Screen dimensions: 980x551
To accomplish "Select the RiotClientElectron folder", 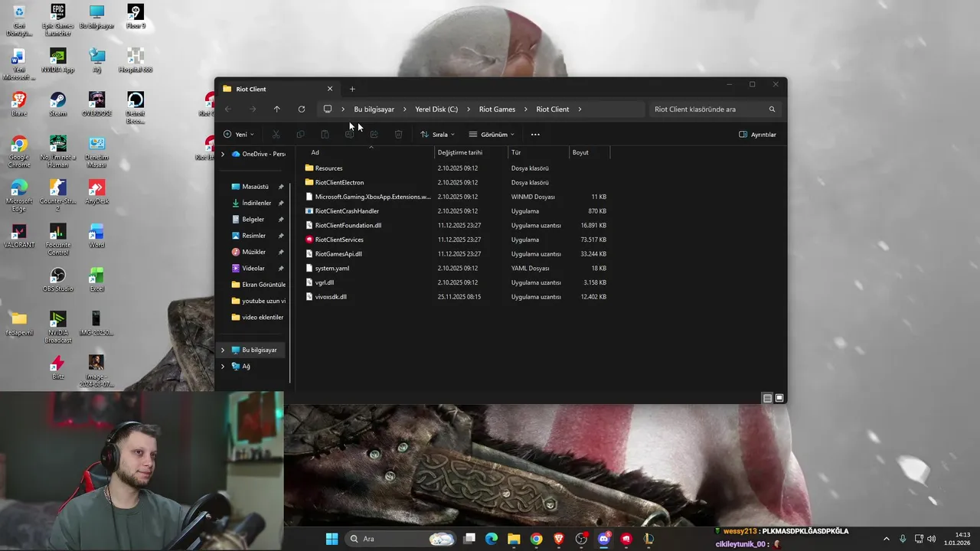I will (x=339, y=182).
